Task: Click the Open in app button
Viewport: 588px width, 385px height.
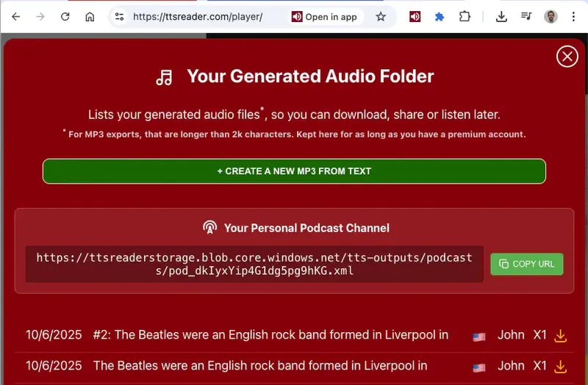Action: pyautogui.click(x=324, y=17)
